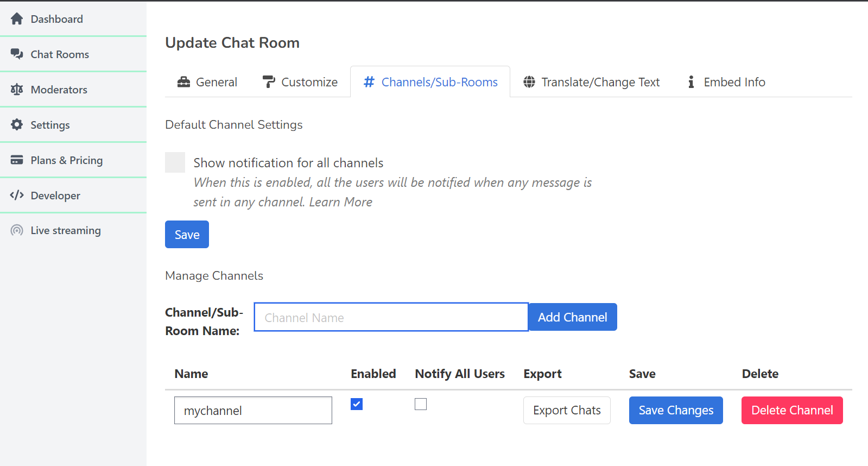Export Chats for mychannel
868x466 pixels.
click(x=567, y=410)
